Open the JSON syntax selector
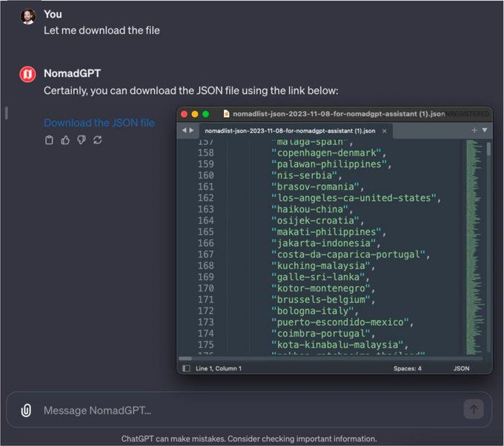This screenshot has height=446, width=504. click(x=461, y=368)
